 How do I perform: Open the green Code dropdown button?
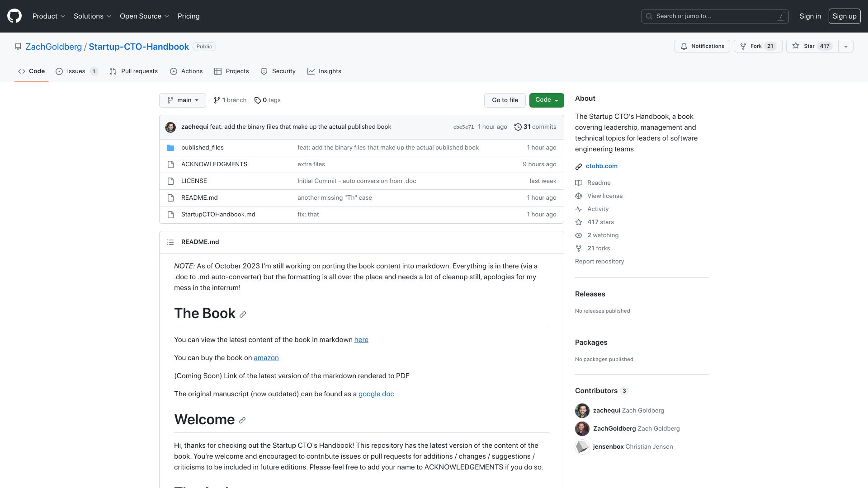click(x=547, y=100)
